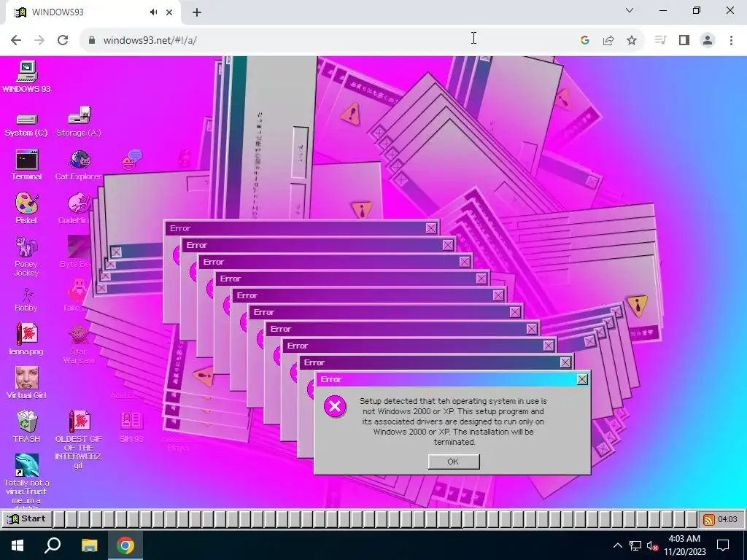Click the RSS feed icon in Windows 93 tray
747x560 pixels.
708,519
